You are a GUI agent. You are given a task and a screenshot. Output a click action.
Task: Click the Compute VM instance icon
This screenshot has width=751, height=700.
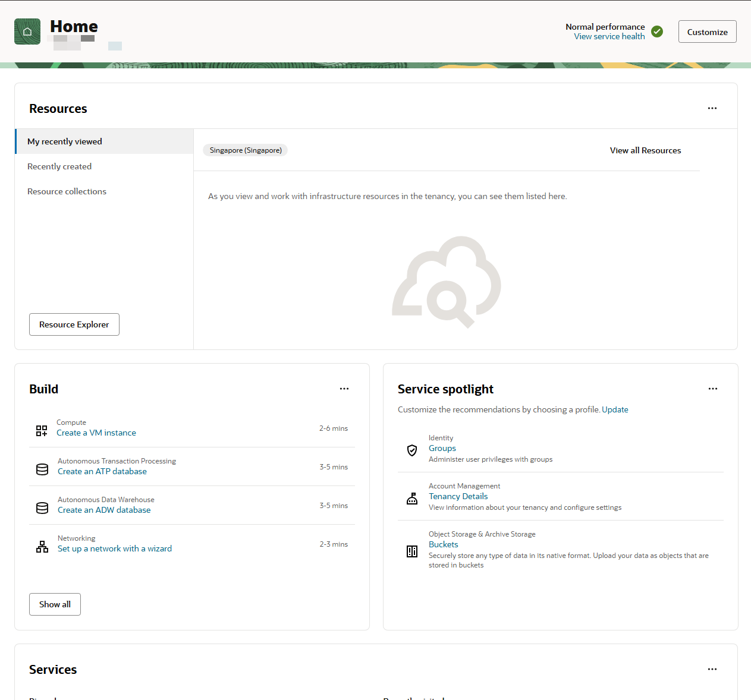(42, 431)
